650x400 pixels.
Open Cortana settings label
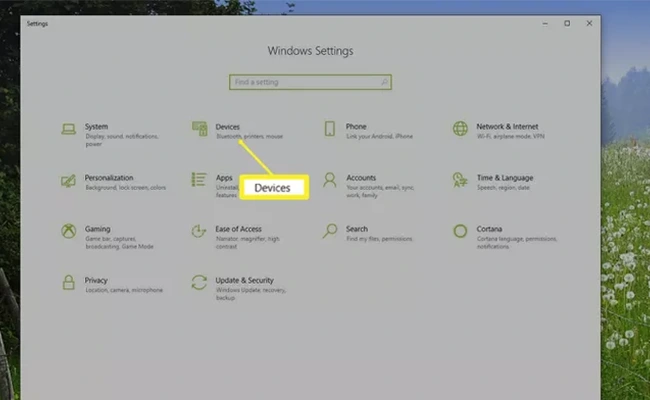(489, 229)
